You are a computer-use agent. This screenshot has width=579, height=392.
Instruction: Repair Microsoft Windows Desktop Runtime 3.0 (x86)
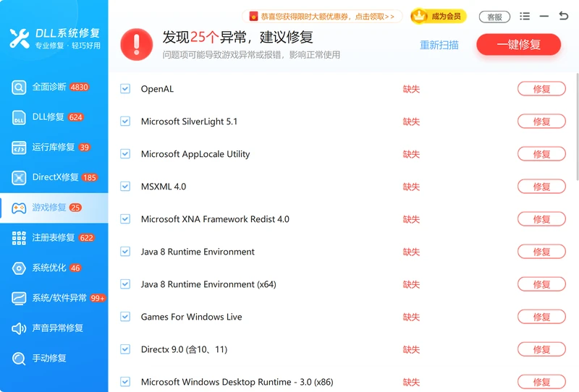tap(541, 381)
